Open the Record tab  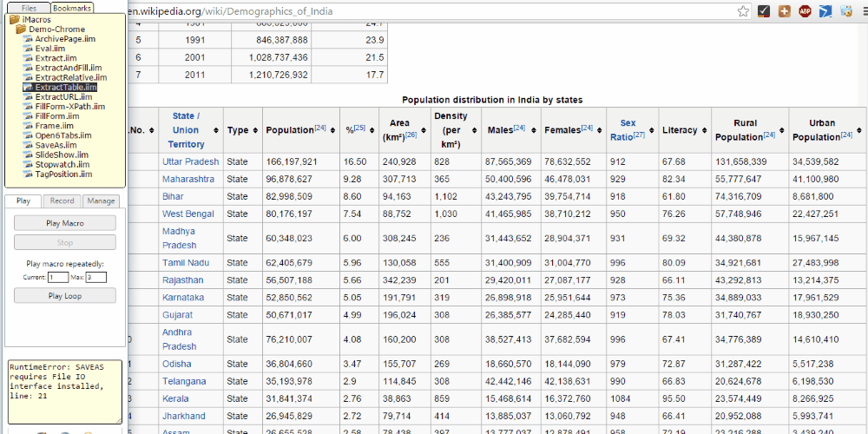[62, 201]
